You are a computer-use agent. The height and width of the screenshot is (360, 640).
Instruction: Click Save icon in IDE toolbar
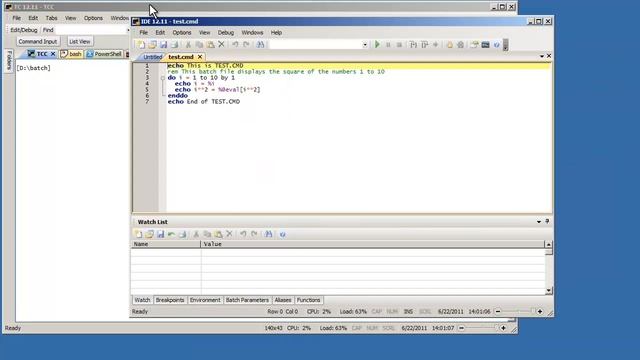pyautogui.click(x=164, y=44)
